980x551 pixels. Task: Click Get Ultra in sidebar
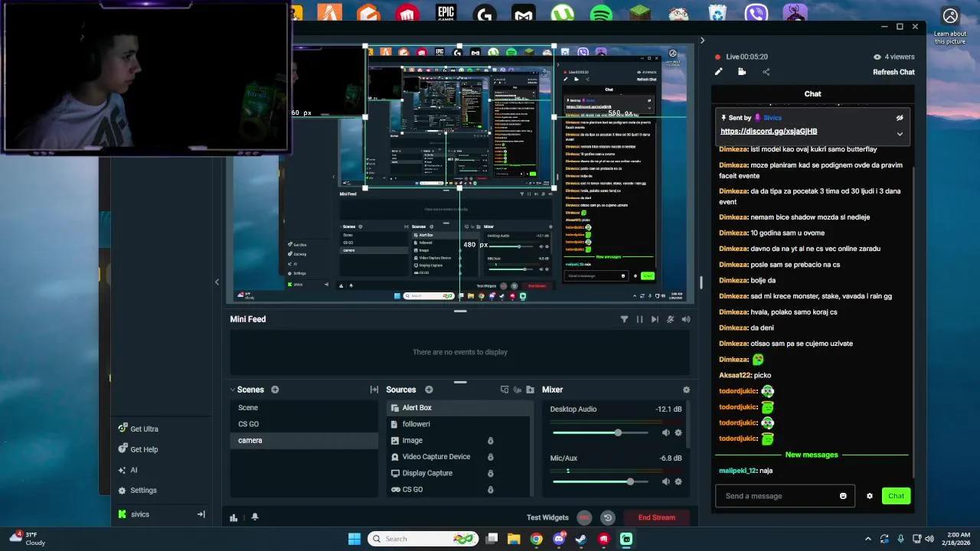coord(139,429)
